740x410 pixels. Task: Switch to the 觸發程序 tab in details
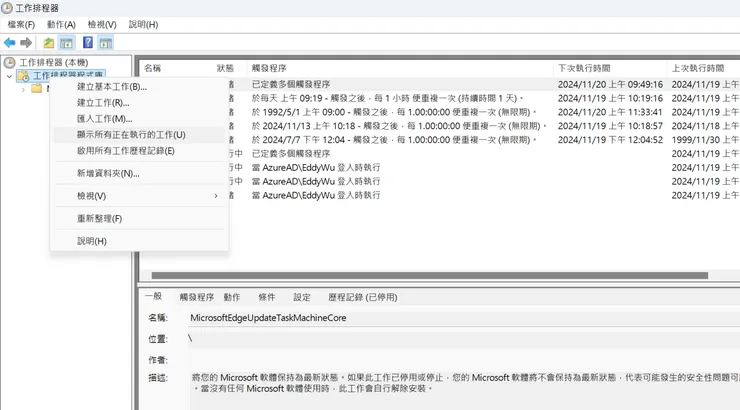(197, 297)
